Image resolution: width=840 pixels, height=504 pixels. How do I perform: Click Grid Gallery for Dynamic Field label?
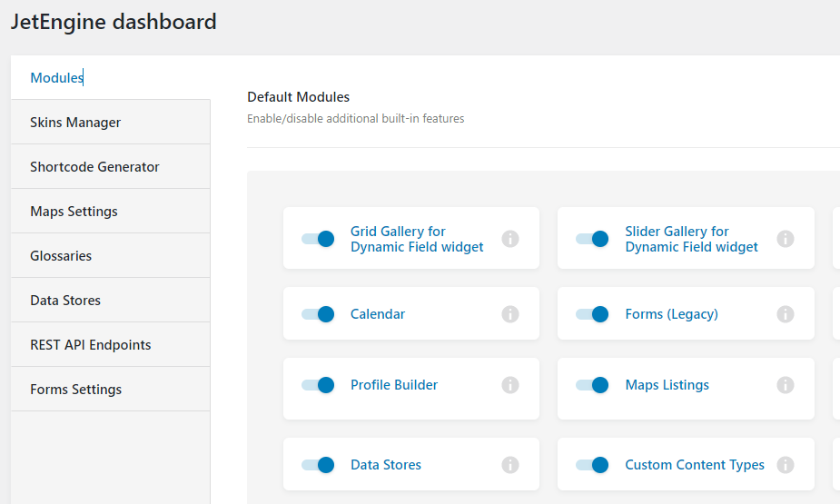[x=417, y=239]
